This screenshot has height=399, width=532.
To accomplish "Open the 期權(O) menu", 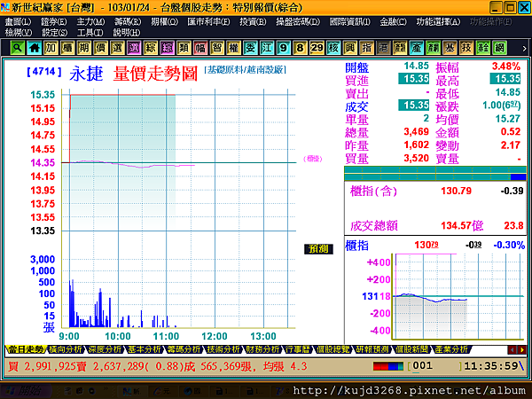I will 165,21.
